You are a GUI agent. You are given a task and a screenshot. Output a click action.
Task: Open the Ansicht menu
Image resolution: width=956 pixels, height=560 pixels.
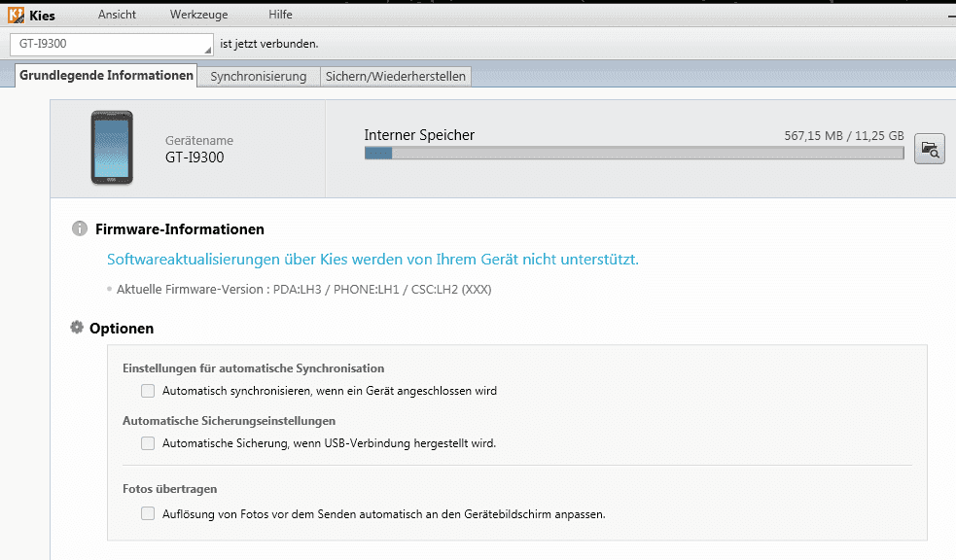[117, 15]
